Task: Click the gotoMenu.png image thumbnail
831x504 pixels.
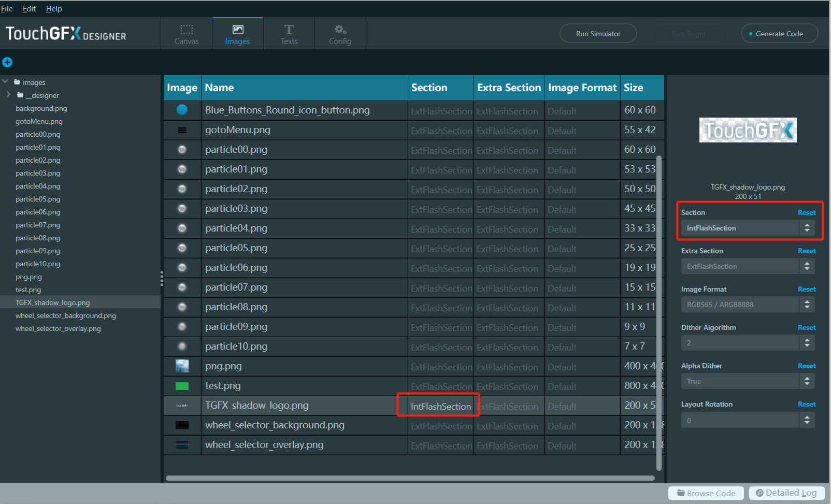Action: (x=182, y=129)
